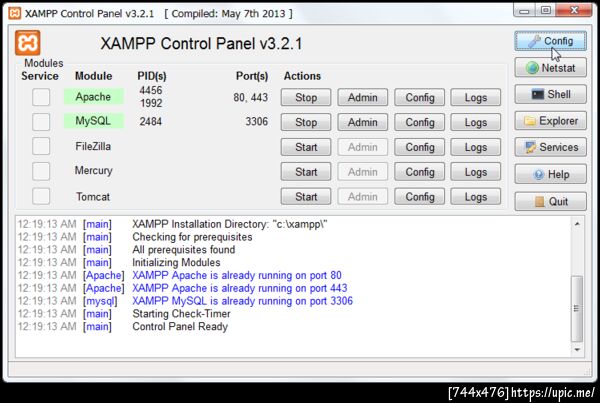Click log line 'All prerequisites found'
The height and width of the screenshot is (403, 600).
point(184,250)
